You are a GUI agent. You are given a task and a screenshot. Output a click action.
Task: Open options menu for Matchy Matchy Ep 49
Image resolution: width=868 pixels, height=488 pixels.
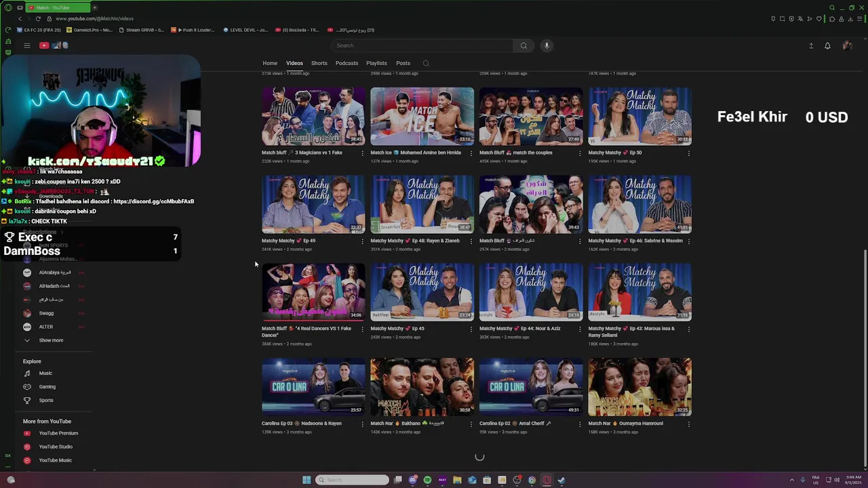pos(362,241)
